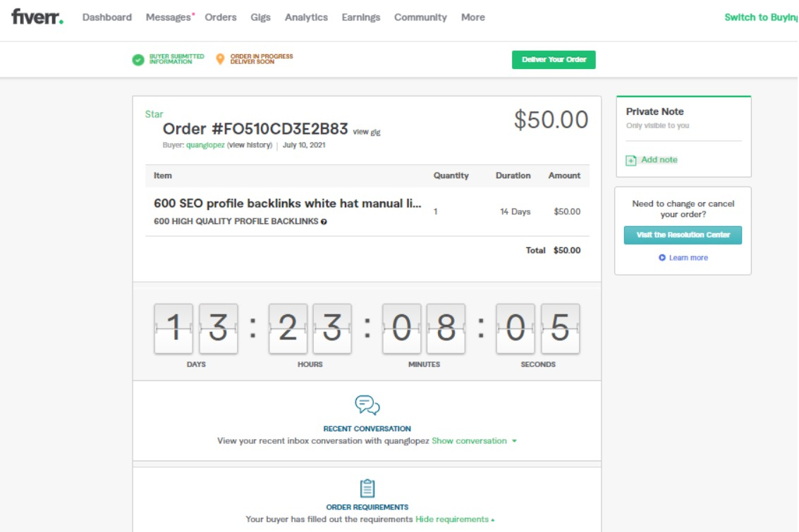
Task: Open buyer quanglopez profile link
Action: click(x=205, y=145)
